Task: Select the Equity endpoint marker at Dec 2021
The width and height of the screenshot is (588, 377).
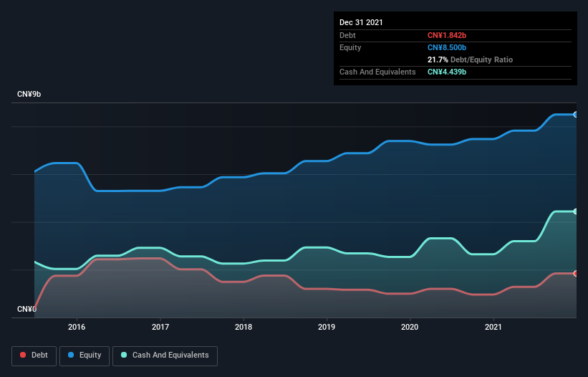Action: [576, 115]
